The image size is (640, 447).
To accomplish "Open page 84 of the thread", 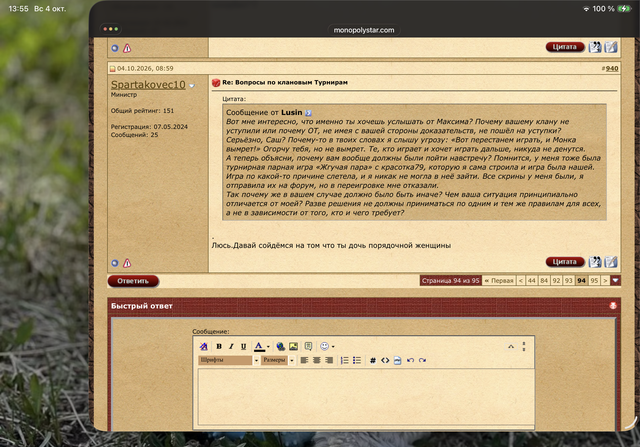I will pos(544,280).
